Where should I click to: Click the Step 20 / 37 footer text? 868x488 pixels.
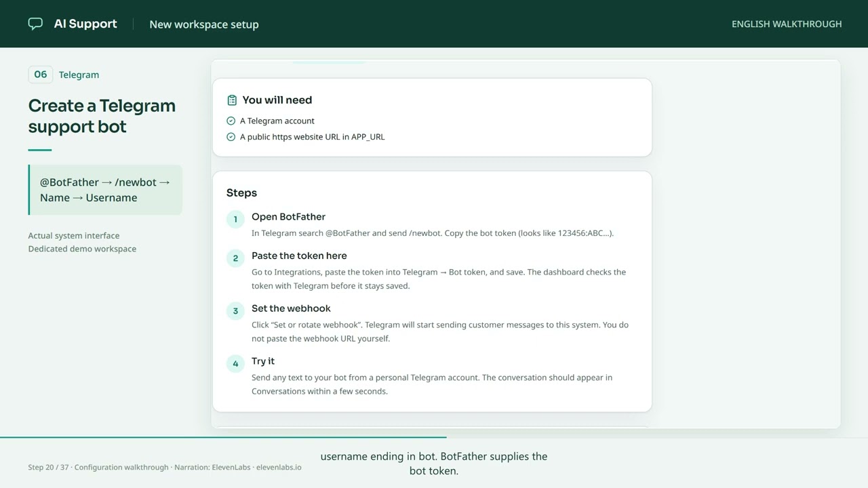click(165, 468)
